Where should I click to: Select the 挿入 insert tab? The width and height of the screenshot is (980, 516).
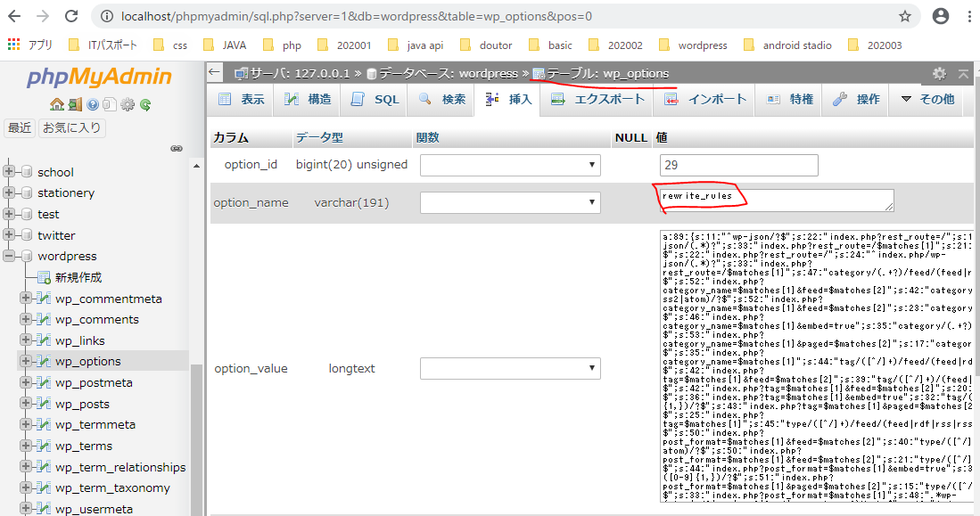tap(508, 99)
